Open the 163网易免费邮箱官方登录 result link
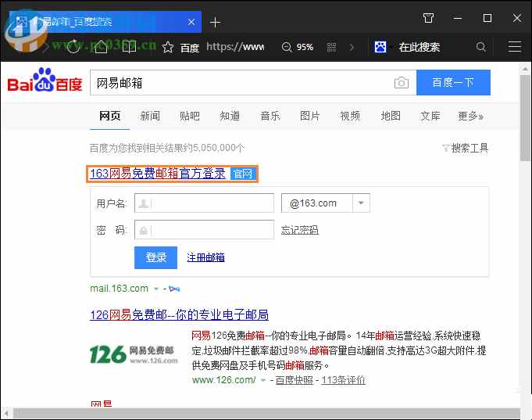 (x=158, y=174)
